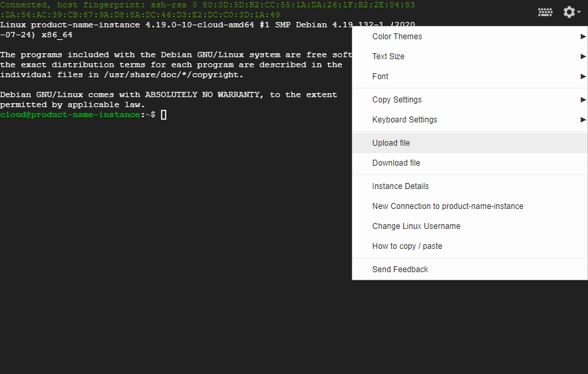Viewport: 588px width, 374px height.
Task: Open Instance Details
Action: [x=400, y=186]
